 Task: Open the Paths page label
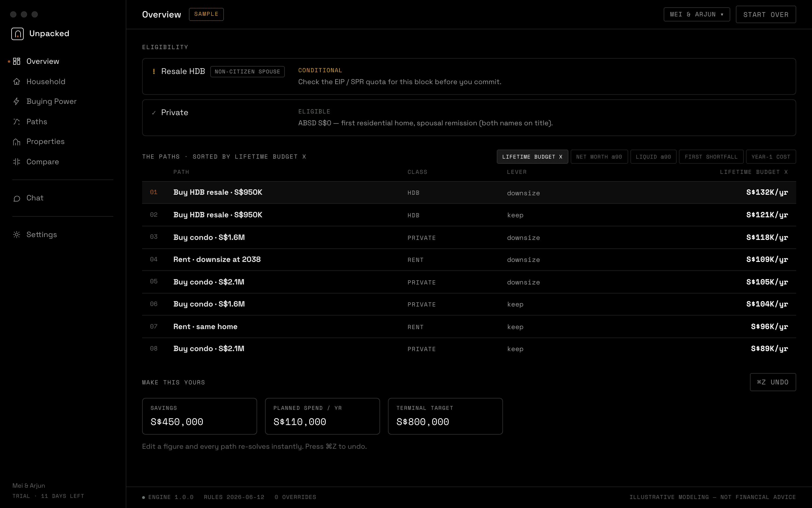pyautogui.click(x=37, y=122)
